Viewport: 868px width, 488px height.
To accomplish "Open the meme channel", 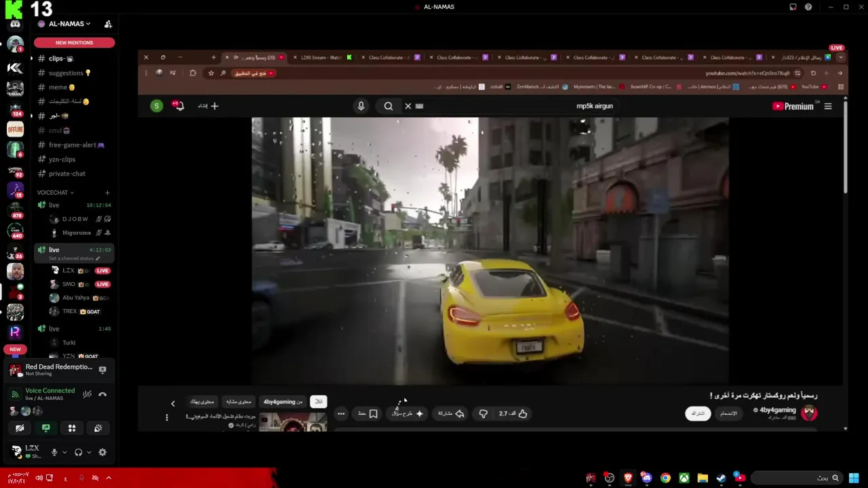I will click(75, 87).
